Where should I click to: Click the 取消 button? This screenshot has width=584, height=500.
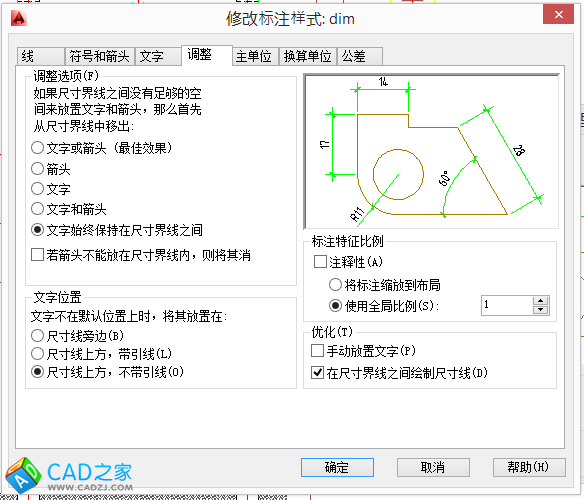(x=433, y=467)
